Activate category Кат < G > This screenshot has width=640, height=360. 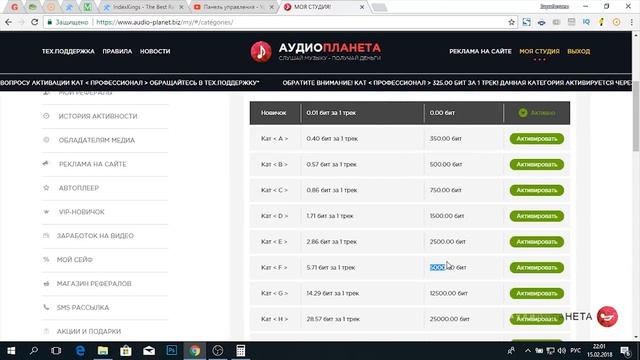click(536, 293)
